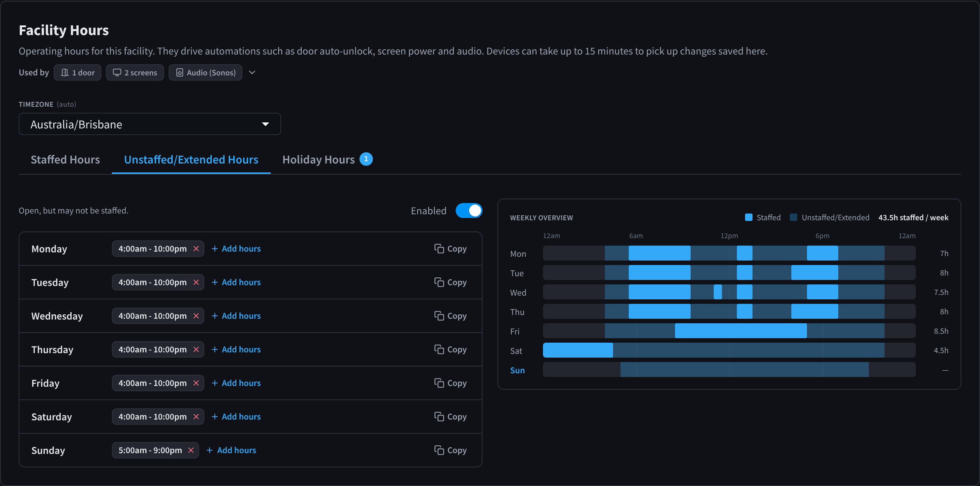Remove Monday's 4:00am - 10:00pm hours

[196, 249]
